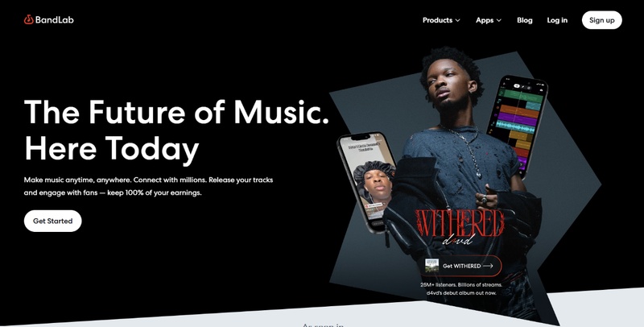Select the Get WITHERED button
Viewport: 644px width, 327px height.
click(460, 266)
